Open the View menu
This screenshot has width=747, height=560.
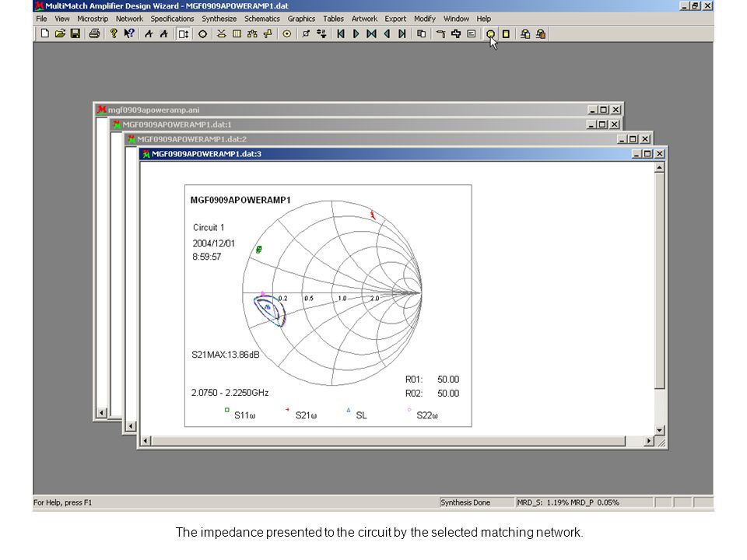(62, 19)
